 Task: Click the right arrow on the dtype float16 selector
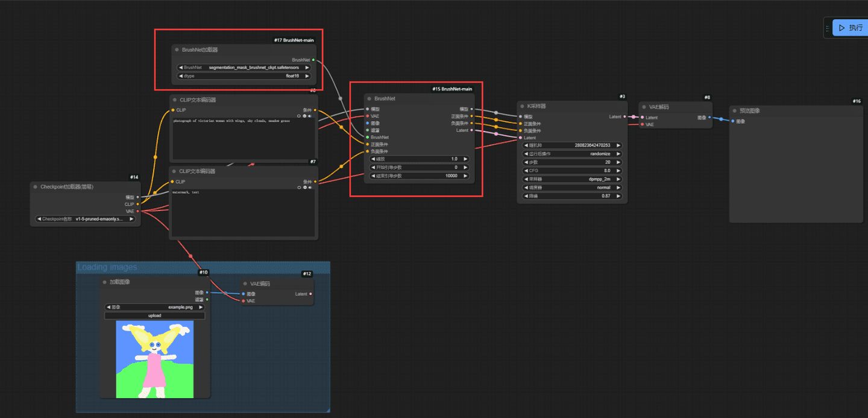(307, 76)
